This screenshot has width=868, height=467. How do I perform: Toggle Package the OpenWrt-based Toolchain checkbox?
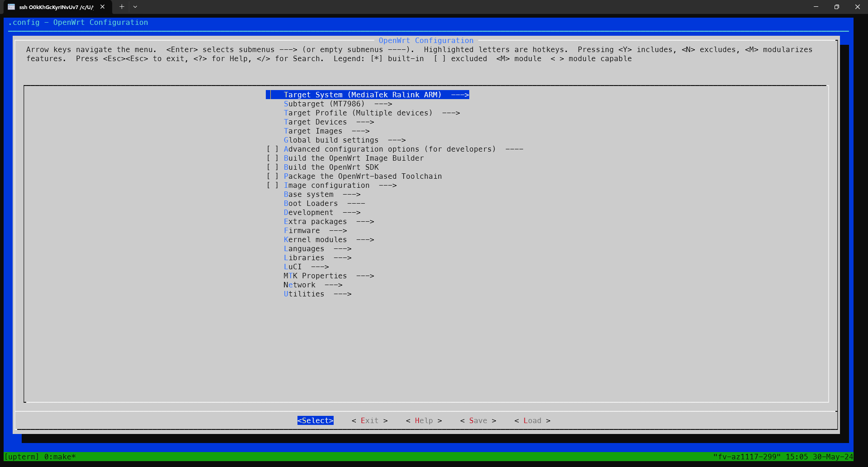tap(272, 176)
